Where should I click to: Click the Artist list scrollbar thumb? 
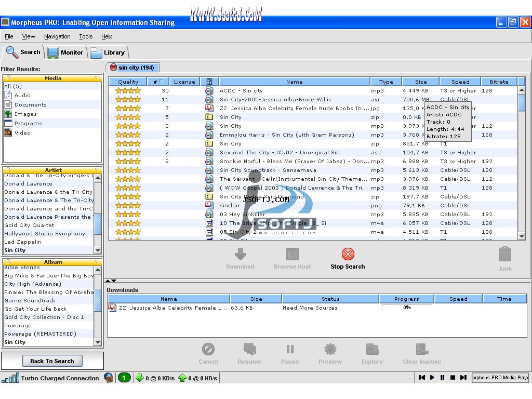[x=98, y=224]
